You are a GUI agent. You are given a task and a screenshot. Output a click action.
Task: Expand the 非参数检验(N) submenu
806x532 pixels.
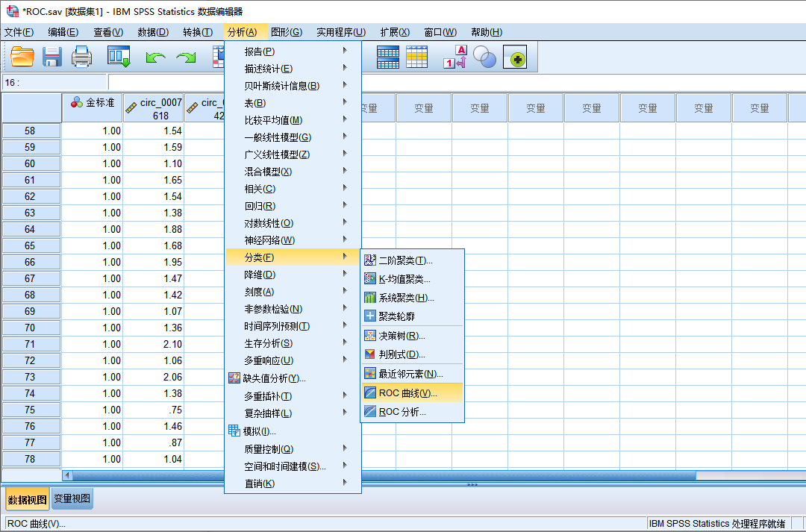point(293,309)
